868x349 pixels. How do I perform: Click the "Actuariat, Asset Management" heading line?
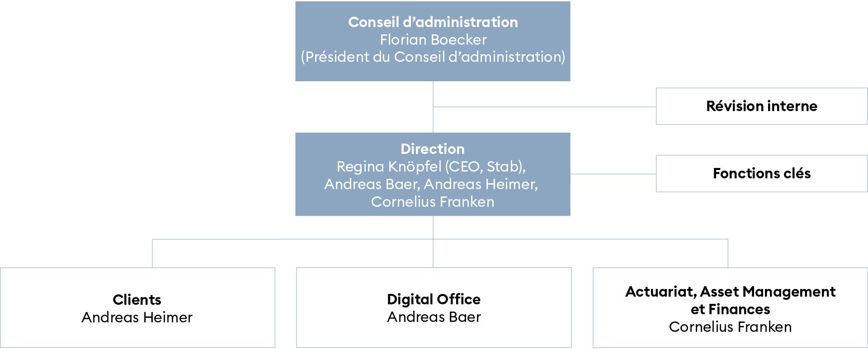730,292
